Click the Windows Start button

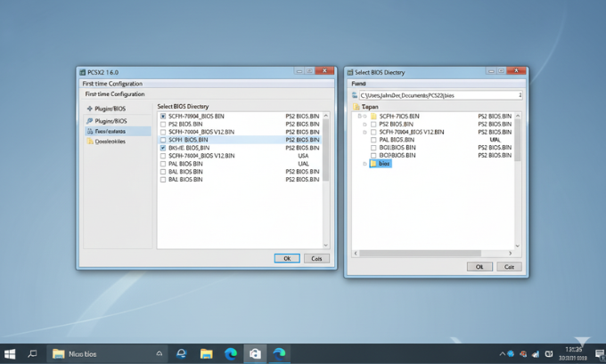pos(11,353)
